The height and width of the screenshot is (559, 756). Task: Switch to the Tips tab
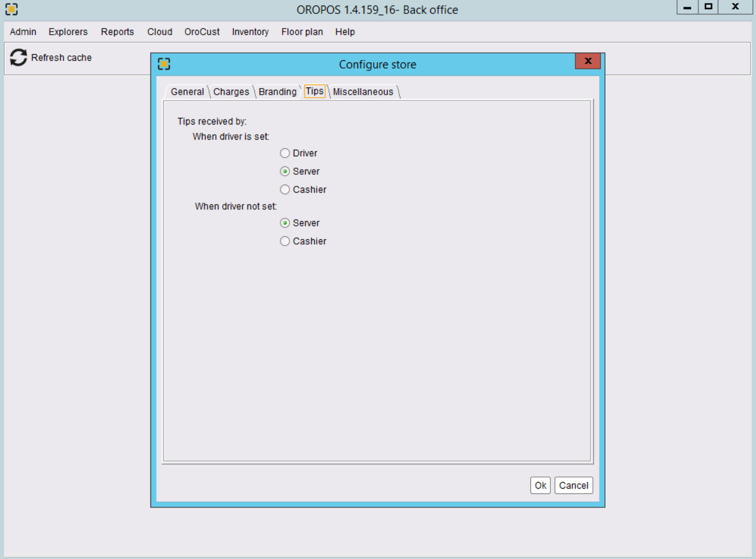point(314,91)
